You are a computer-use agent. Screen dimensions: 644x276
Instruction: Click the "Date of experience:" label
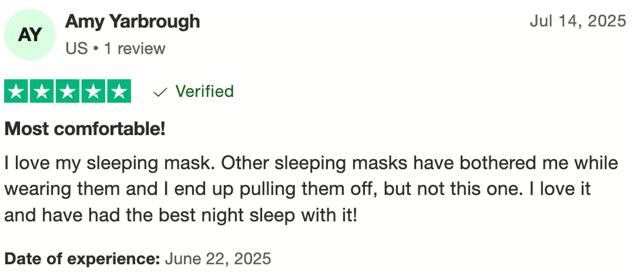click(82, 258)
